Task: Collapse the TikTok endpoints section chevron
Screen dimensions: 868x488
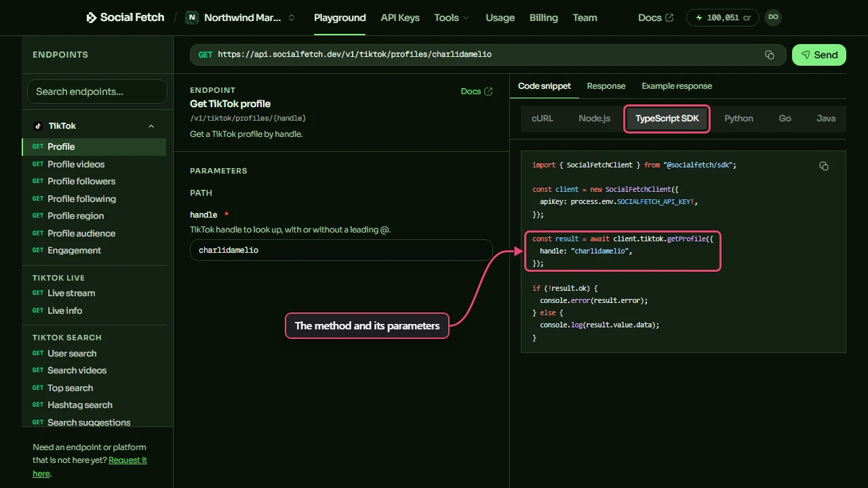Action: pos(151,126)
